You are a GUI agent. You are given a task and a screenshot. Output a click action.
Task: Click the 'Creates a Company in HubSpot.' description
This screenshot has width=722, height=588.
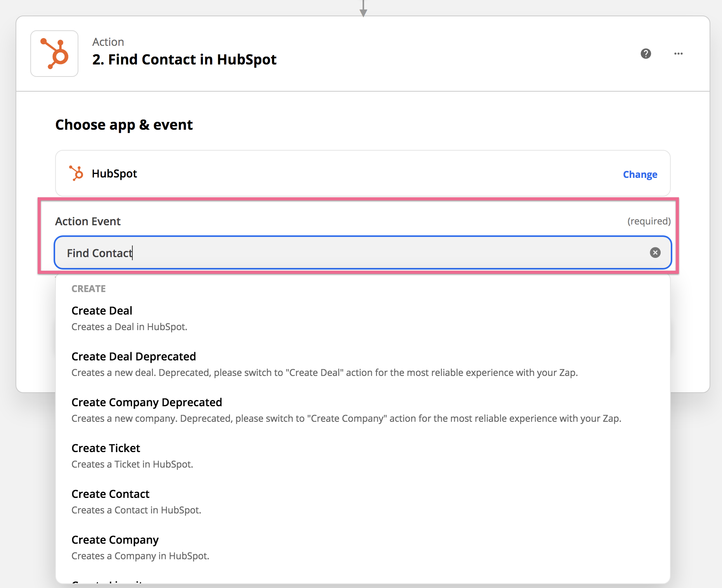pyautogui.click(x=140, y=556)
